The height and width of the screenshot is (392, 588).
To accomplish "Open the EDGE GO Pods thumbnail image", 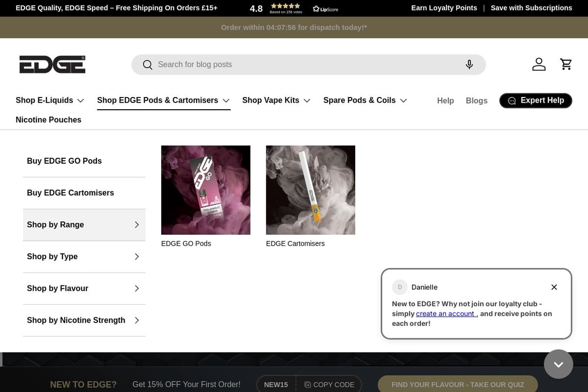I will pyautogui.click(x=206, y=190).
